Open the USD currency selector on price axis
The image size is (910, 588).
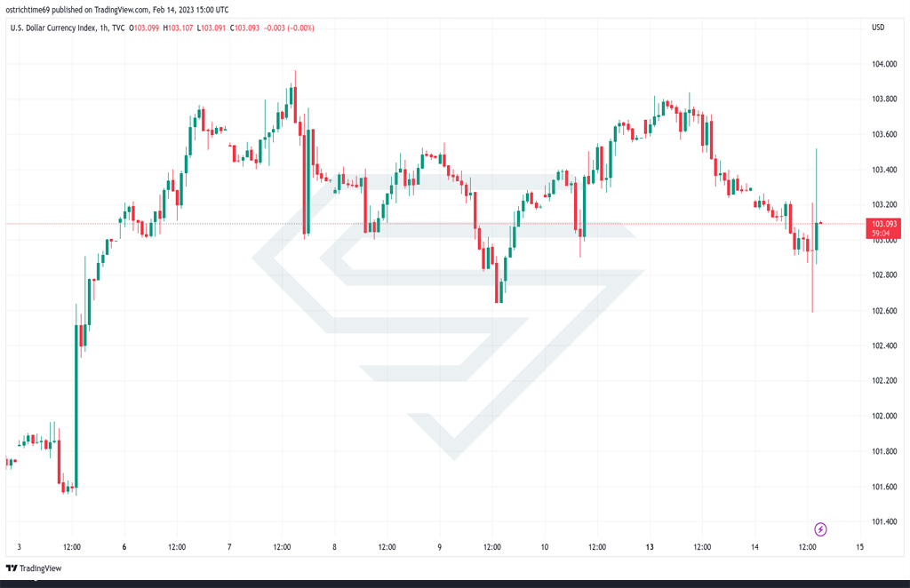point(878,28)
